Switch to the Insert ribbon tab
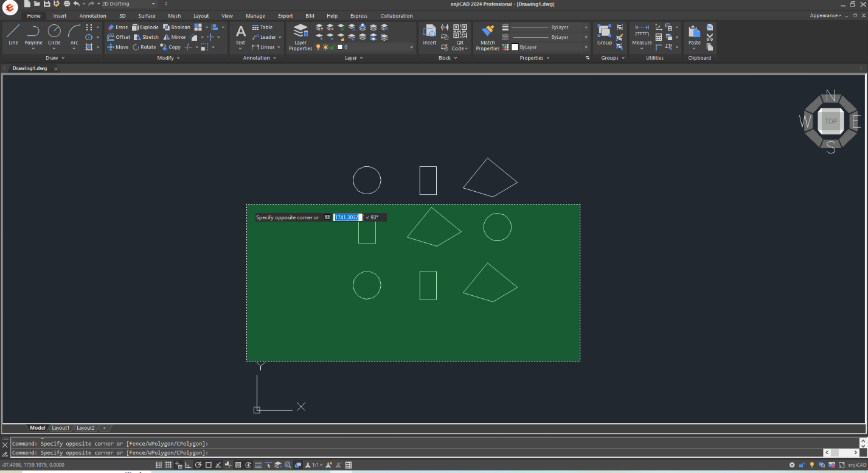The height and width of the screenshot is (473, 868). pos(60,16)
